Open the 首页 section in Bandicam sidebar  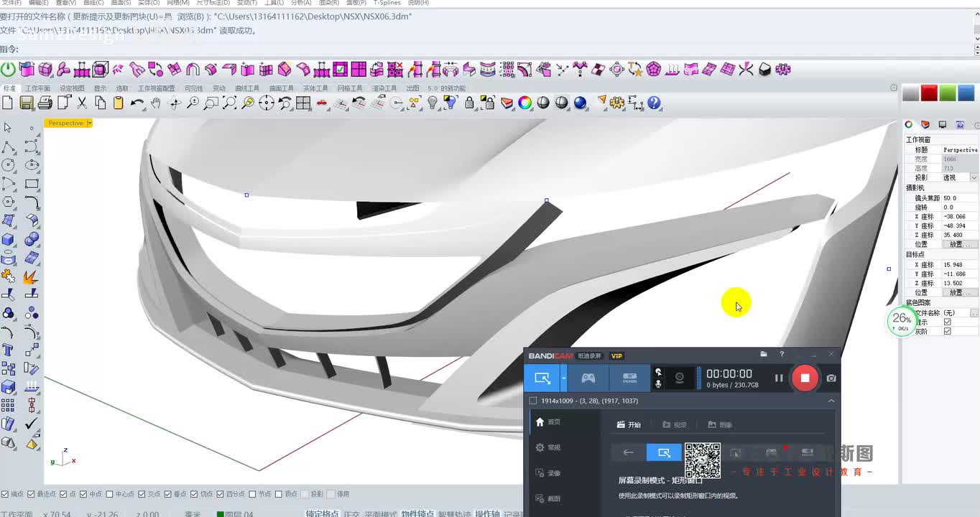click(x=548, y=422)
